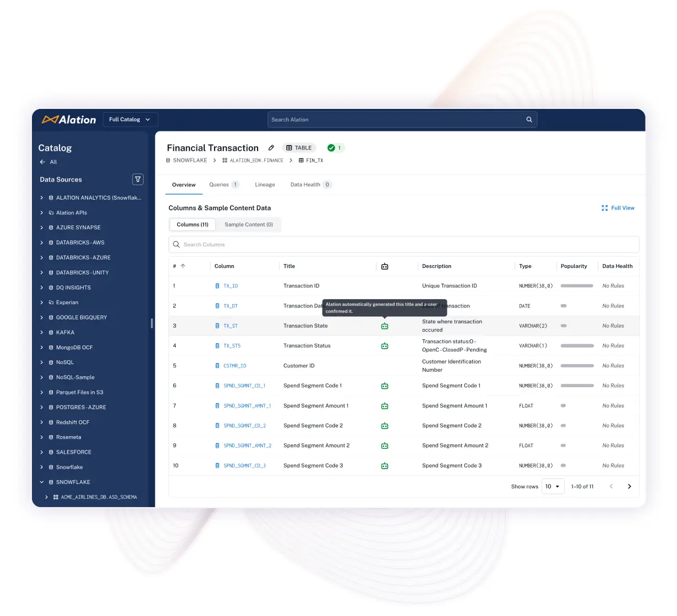Viewport: 677px width, 616px height.
Task: Expand AZURE SYNAPSE data source
Action: pos(42,228)
